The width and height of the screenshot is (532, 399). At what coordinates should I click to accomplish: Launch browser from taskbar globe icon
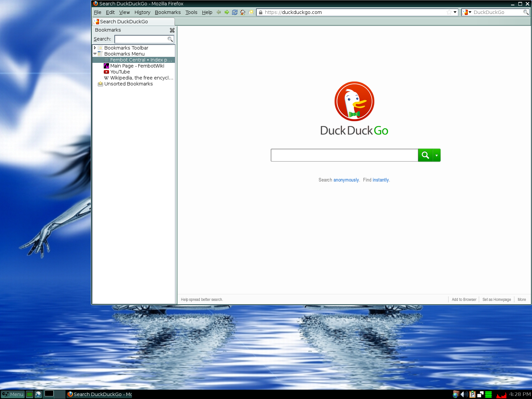point(38,394)
